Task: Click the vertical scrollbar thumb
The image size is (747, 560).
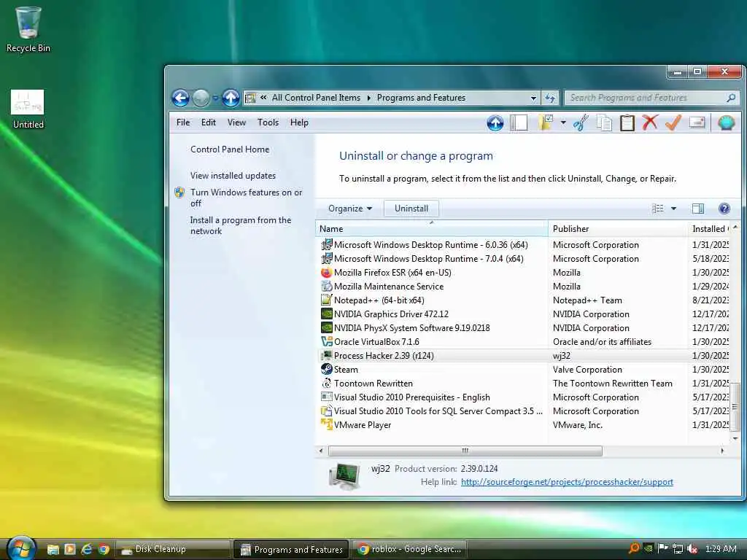Action: pos(735,406)
